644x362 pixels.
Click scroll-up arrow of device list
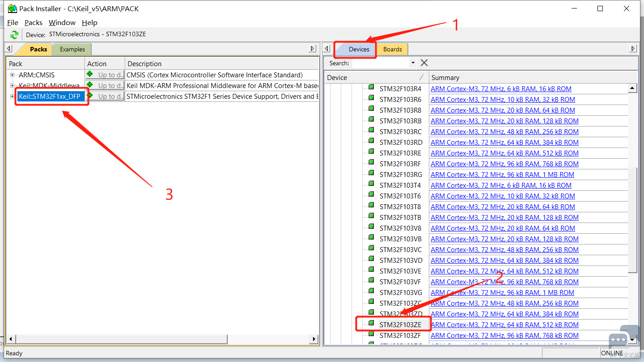click(632, 88)
